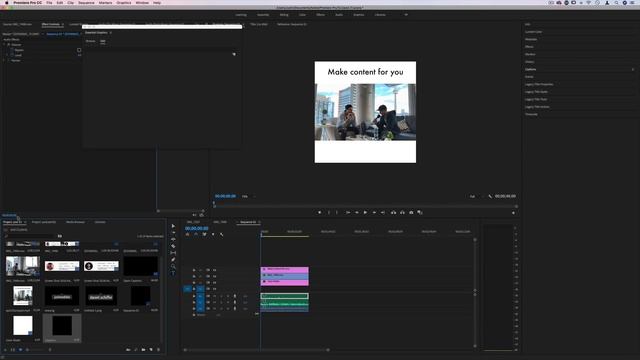Click the Find magnifier icon in Project panel

tap(136, 350)
